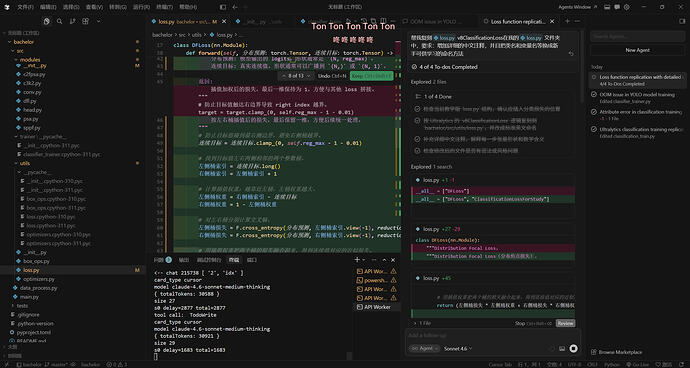This screenshot has height=368, width=690.
Task: Start a new chat with the plus icon
Action: 568,21
